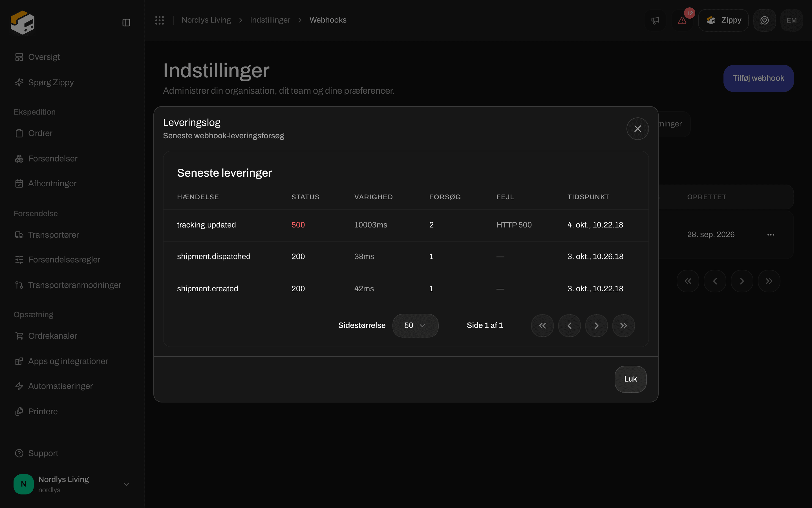Click the red 500 status value
The image size is (812, 508).
tap(298, 225)
